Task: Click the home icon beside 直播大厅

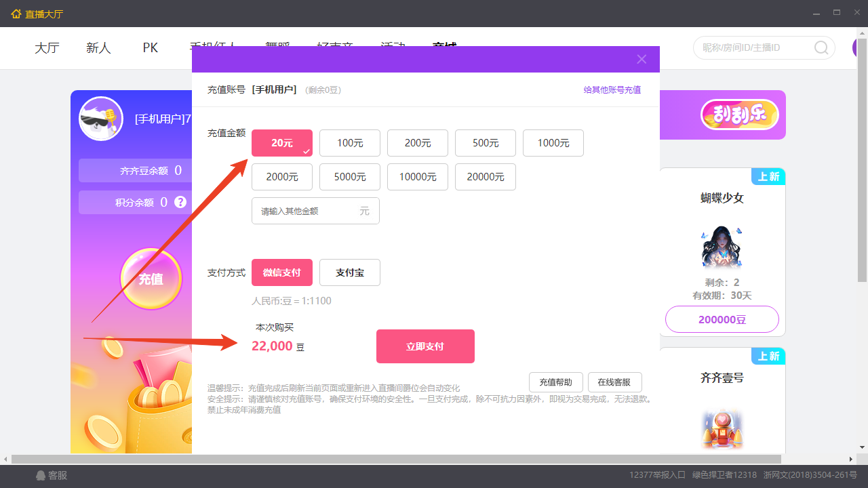Action: click(16, 14)
